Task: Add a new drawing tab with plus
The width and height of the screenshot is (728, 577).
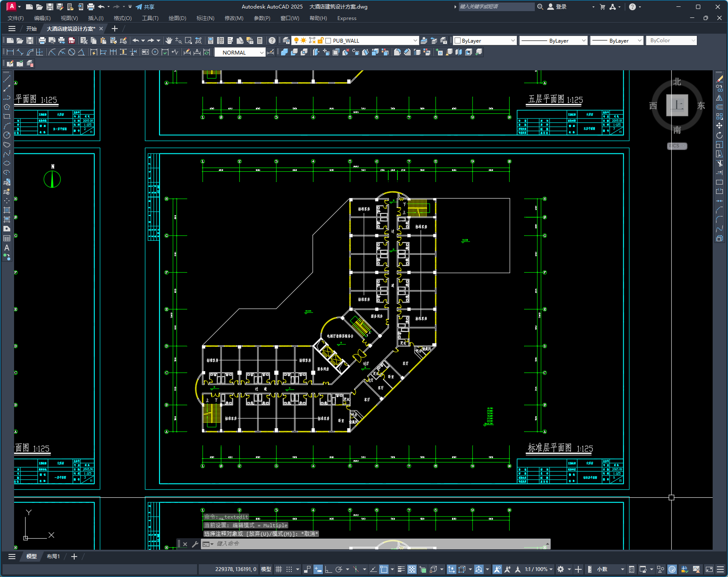Action: 114,29
